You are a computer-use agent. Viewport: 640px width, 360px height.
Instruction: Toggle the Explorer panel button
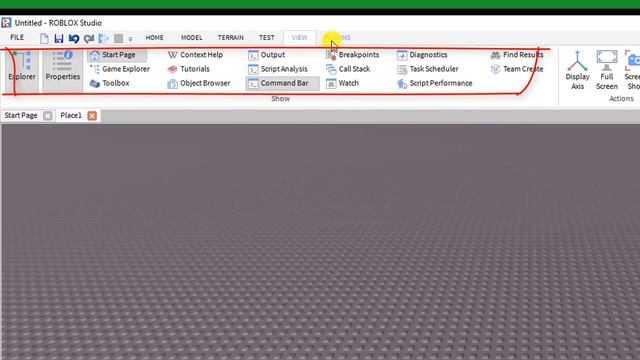pos(22,70)
